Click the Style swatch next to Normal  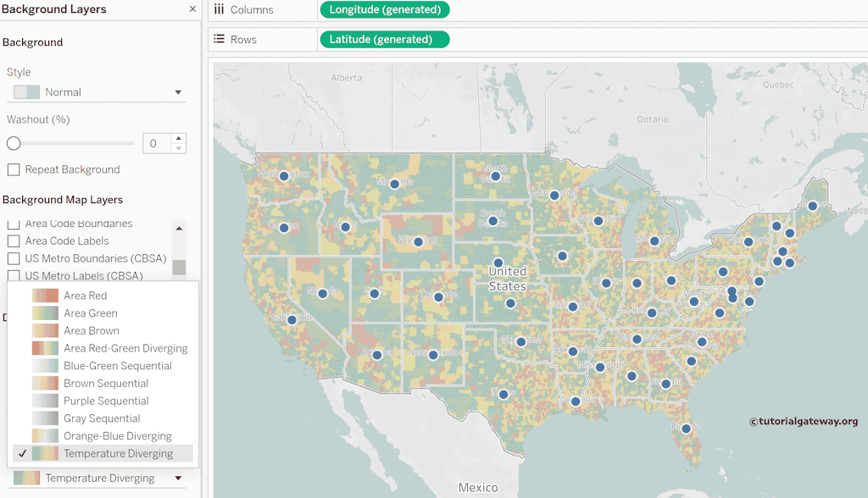coord(26,91)
